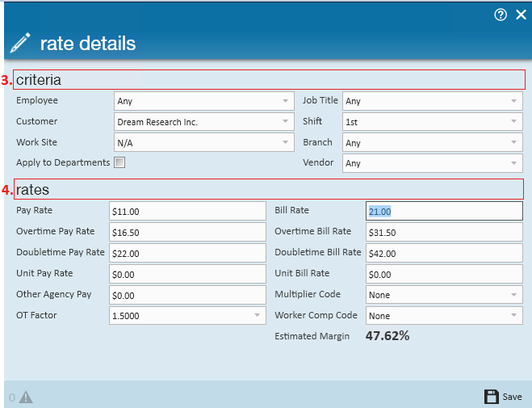532x408 pixels.
Task: Click the Multiplier Code label
Action: click(x=308, y=294)
